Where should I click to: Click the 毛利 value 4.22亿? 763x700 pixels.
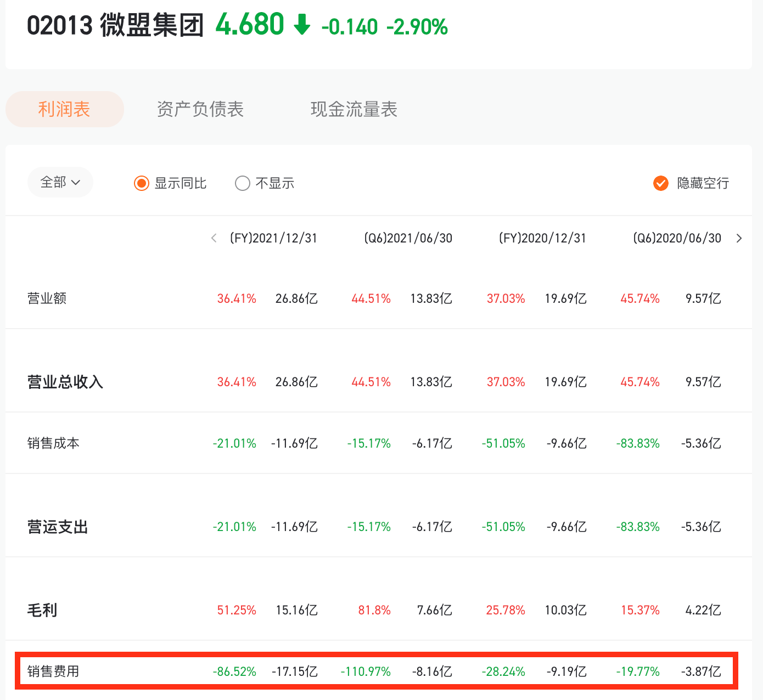point(703,610)
